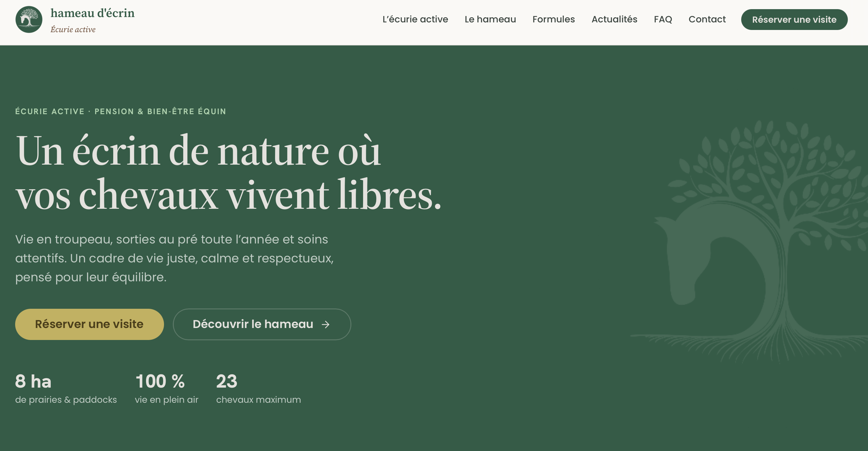Image resolution: width=868 pixels, height=451 pixels.
Task: Open the Formules menu item
Action: point(554,19)
